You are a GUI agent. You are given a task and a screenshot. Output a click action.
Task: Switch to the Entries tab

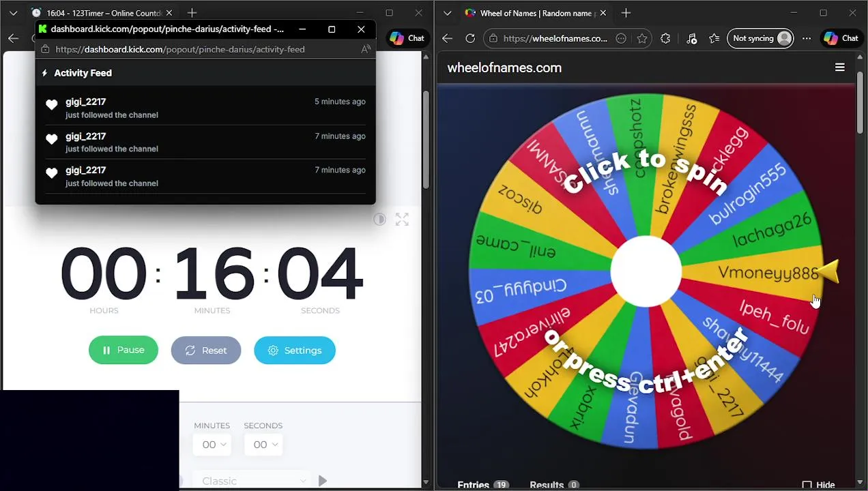tap(483, 485)
